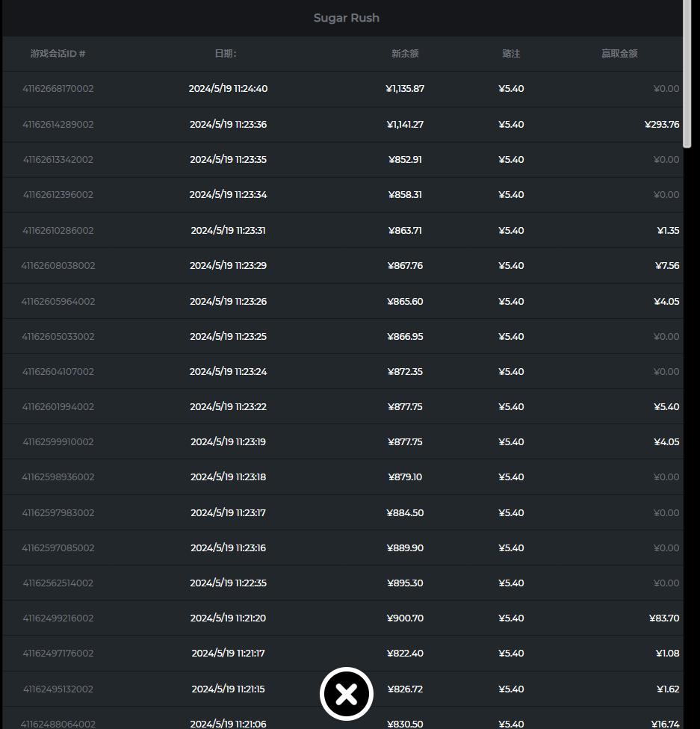The width and height of the screenshot is (700, 729).
Task: Click the balance ¥858.31
Action: [x=405, y=194]
